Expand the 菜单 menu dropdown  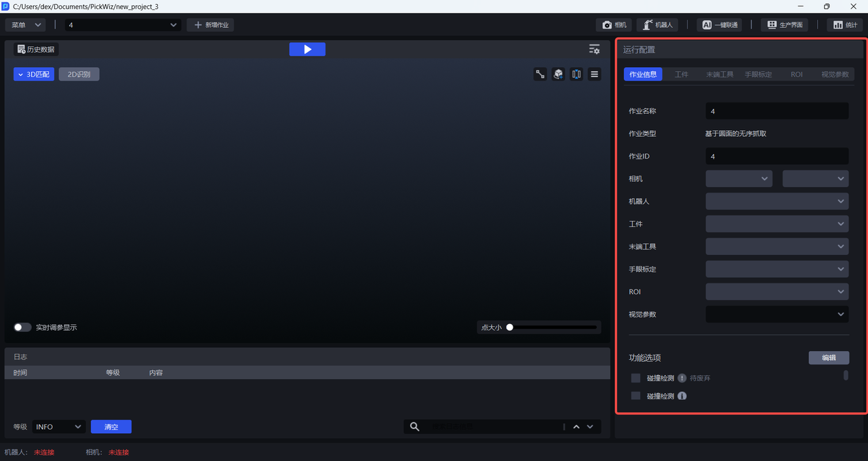coord(26,25)
